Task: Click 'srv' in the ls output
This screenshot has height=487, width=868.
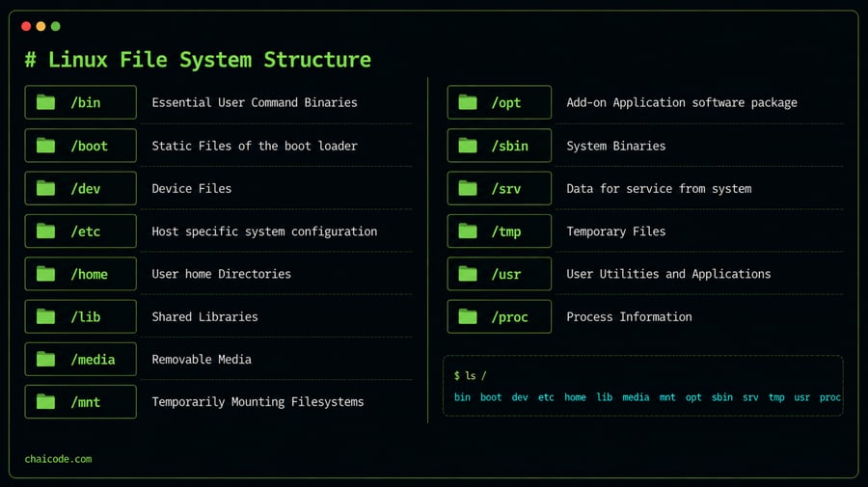Action: pyautogui.click(x=750, y=396)
